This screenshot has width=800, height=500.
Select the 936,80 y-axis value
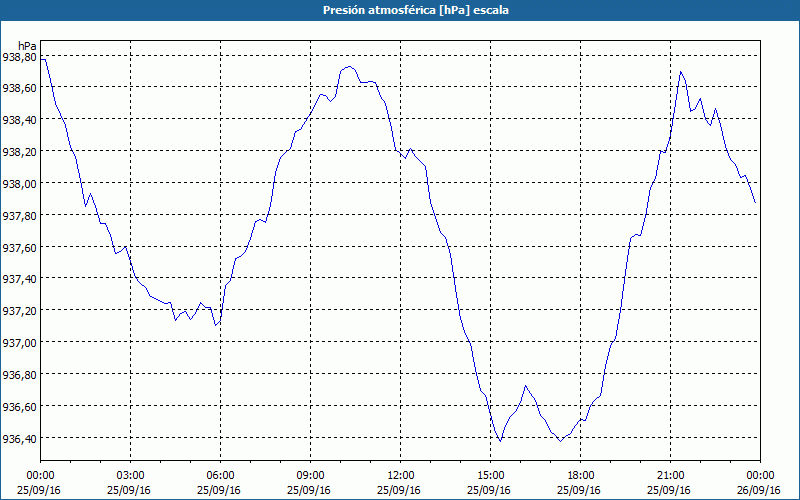[19, 374]
